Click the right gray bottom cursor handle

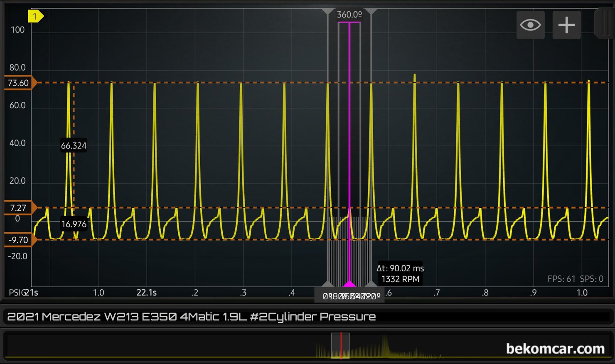click(371, 284)
